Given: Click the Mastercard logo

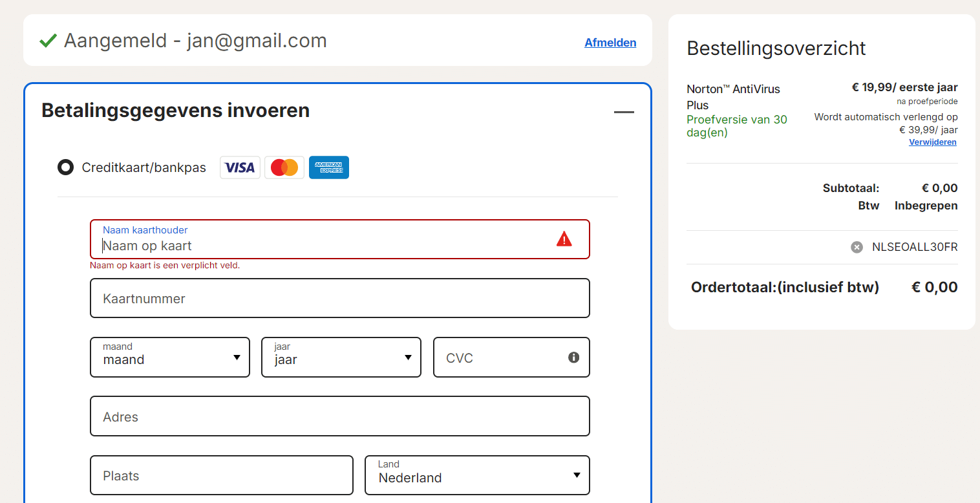Looking at the screenshot, I should 284,167.
